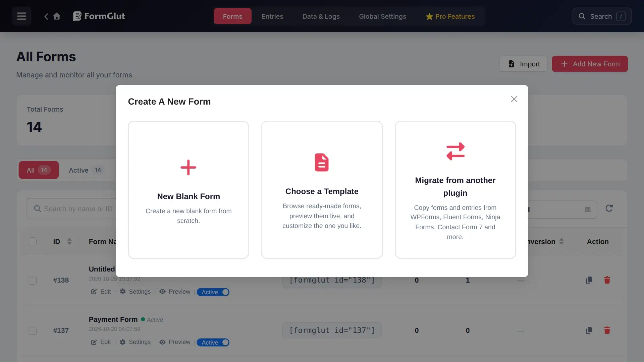Open Settings for form #138
This screenshot has height=362, width=644.
tap(135, 292)
